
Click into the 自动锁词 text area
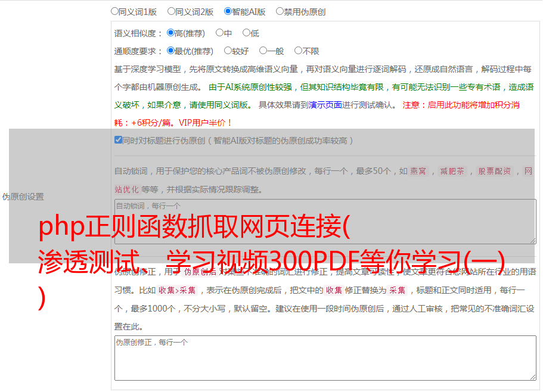[x=325, y=222]
